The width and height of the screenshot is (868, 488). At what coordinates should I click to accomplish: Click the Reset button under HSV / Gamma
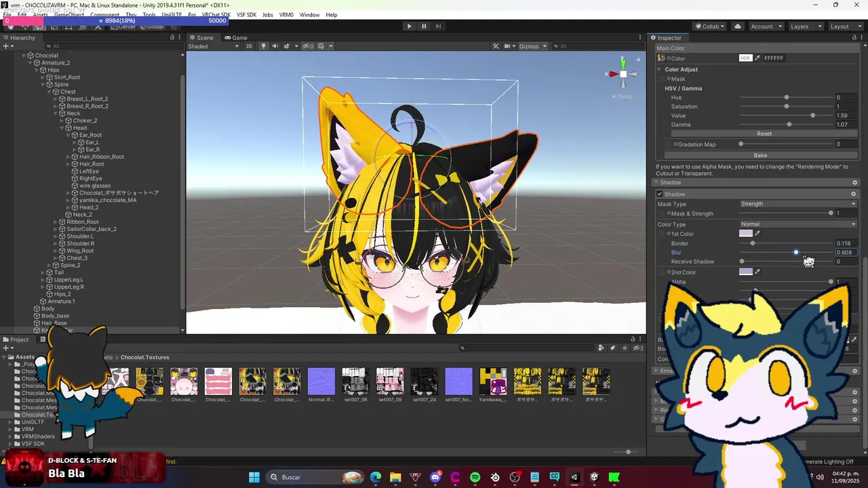tap(764, 134)
